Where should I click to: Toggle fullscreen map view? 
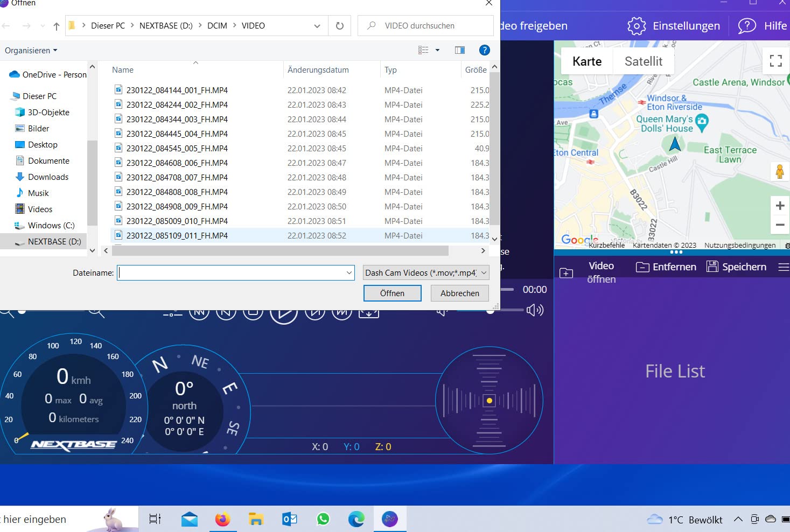pyautogui.click(x=776, y=61)
